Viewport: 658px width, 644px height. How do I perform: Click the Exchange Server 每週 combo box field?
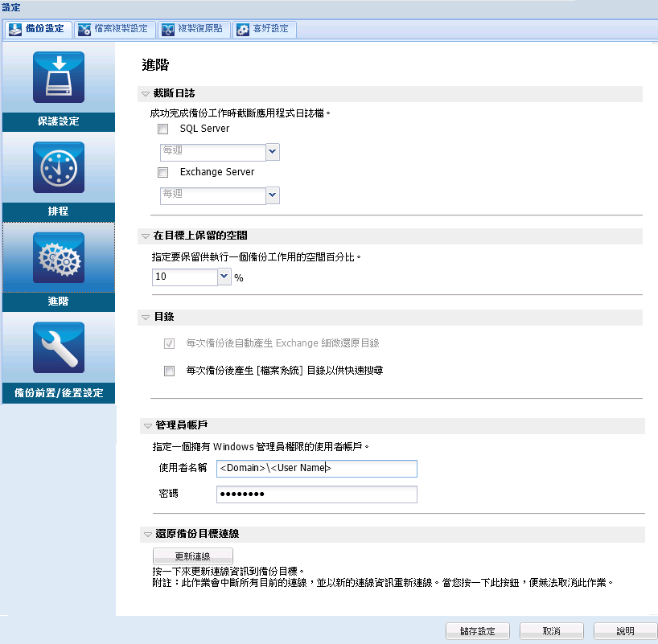(x=212, y=195)
